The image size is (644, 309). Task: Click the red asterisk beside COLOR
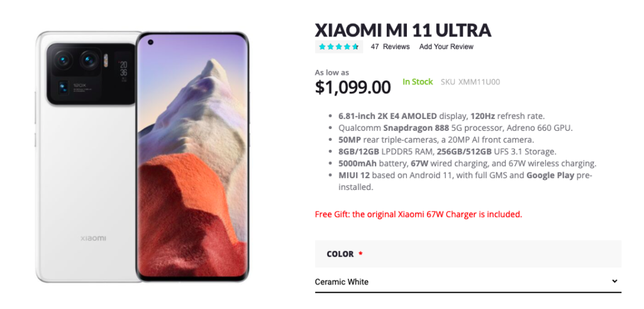click(361, 254)
